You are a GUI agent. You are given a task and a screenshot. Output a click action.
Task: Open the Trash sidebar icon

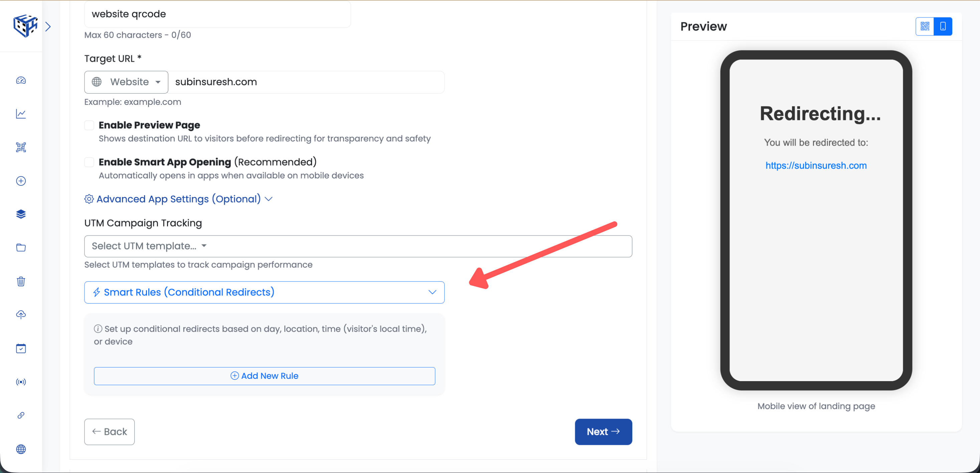(x=21, y=281)
